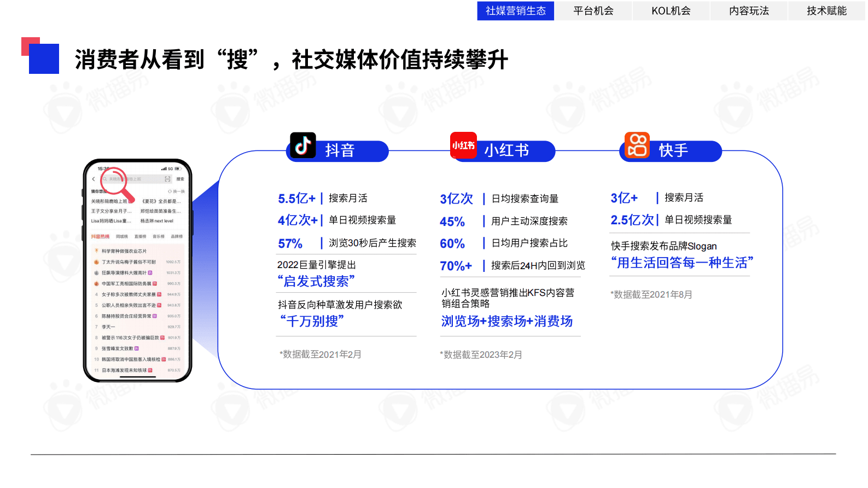Tap hot list item 张雪峰发文致歉
This screenshot has height=488, width=868.
pyautogui.click(x=117, y=348)
